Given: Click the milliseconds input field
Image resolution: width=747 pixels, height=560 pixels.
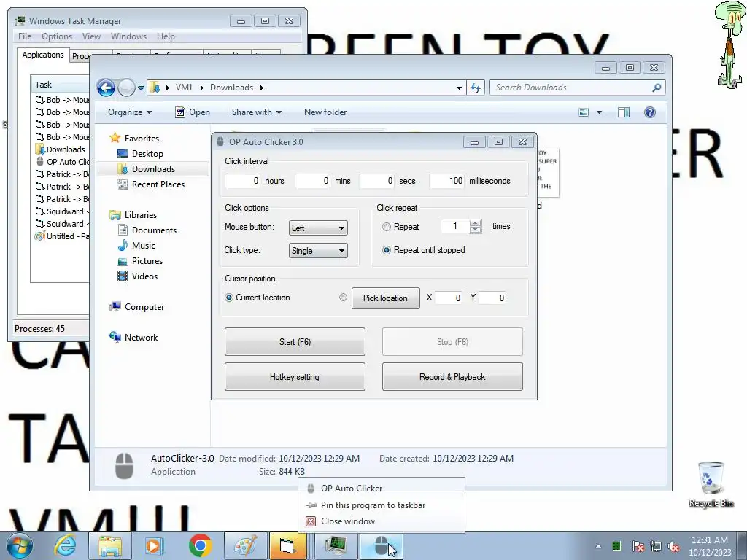Looking at the screenshot, I should (446, 181).
